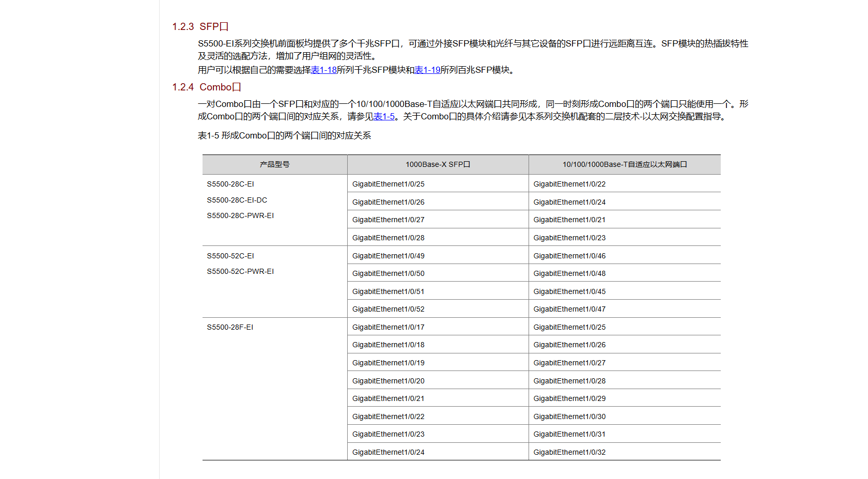The image size is (868, 479).
Task: Click the S5500-28C-PWR-EI model entry
Action: coord(240,215)
